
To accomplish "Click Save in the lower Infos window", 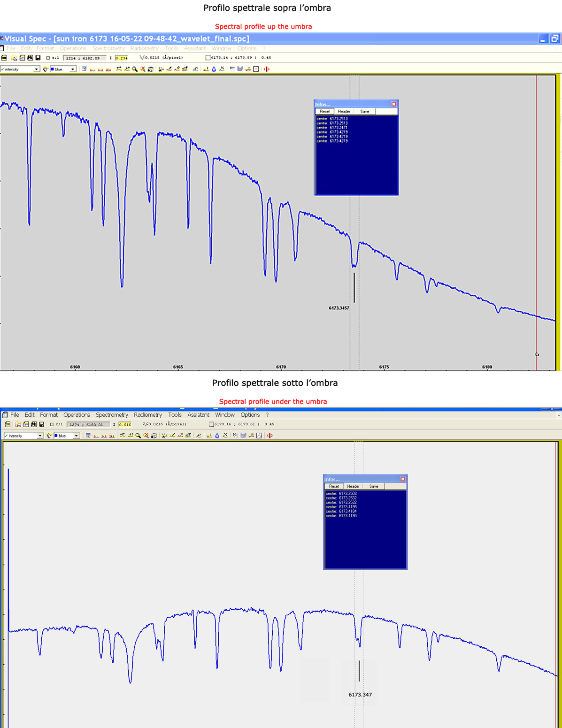I will [x=374, y=487].
